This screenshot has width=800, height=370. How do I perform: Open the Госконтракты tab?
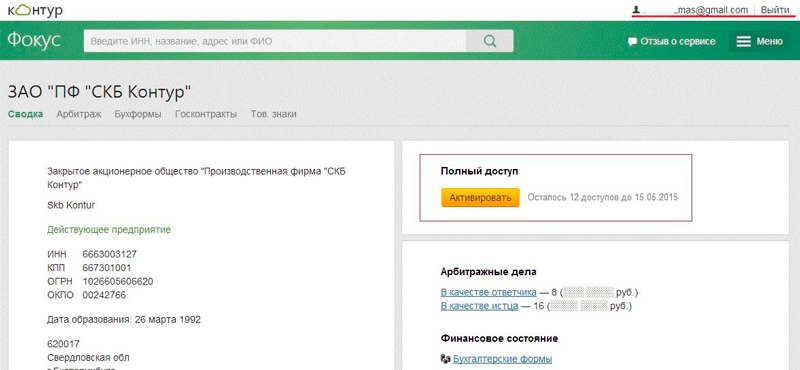(206, 114)
